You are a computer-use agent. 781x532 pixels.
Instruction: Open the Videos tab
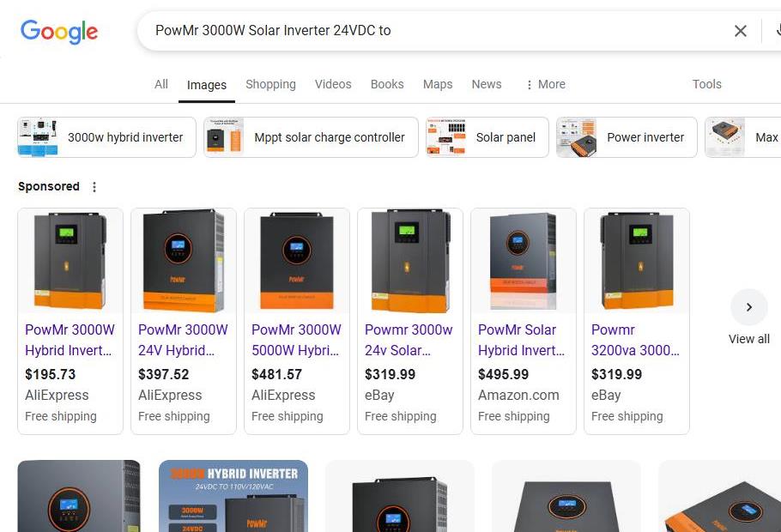point(333,84)
